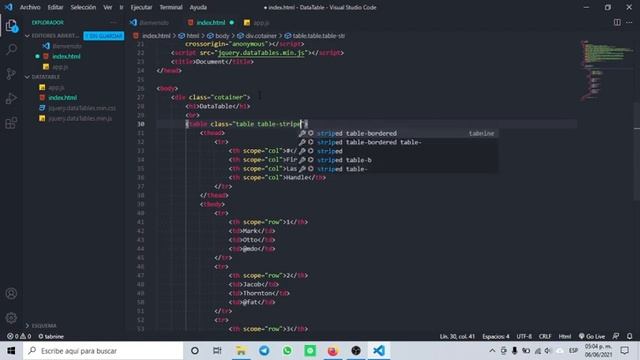Choose the plain 'striped' suggestion
Viewport: 640px width, 360px height.
point(398,151)
